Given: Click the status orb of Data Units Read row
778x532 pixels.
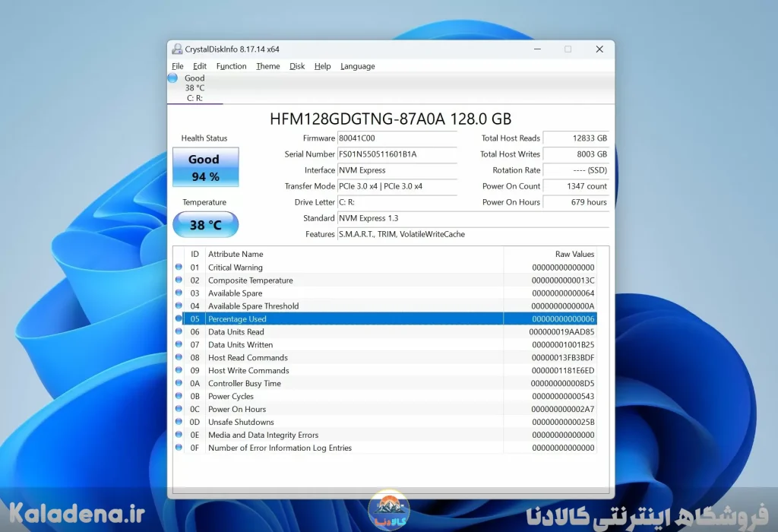Looking at the screenshot, I should [179, 331].
